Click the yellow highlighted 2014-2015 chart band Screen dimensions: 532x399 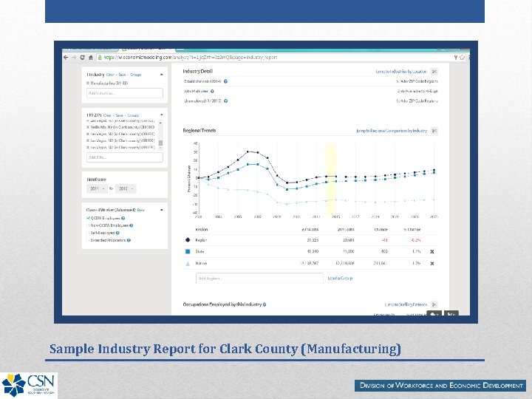tap(331, 179)
